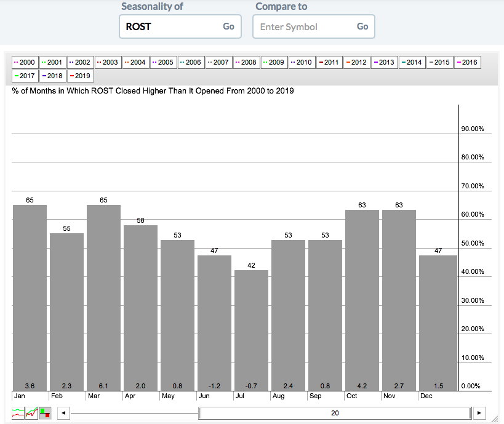Click the ROST seasonality symbol field
504x424 pixels.
[169, 26]
